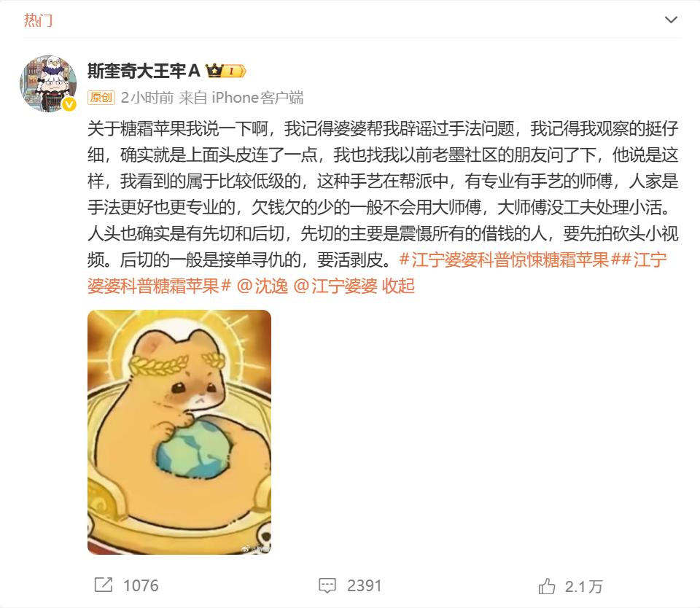Like the post with thumbs-up icon
The image size is (700, 608).
[546, 585]
